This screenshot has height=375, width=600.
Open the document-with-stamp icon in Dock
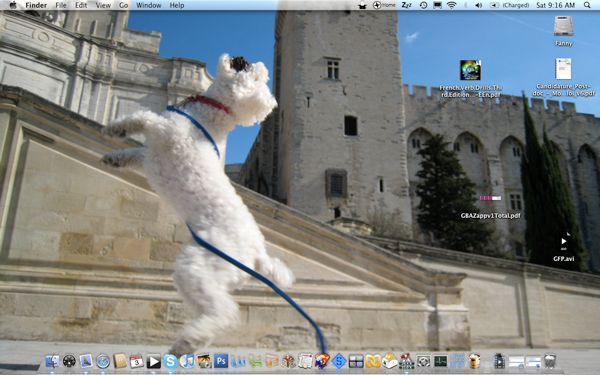click(x=305, y=361)
